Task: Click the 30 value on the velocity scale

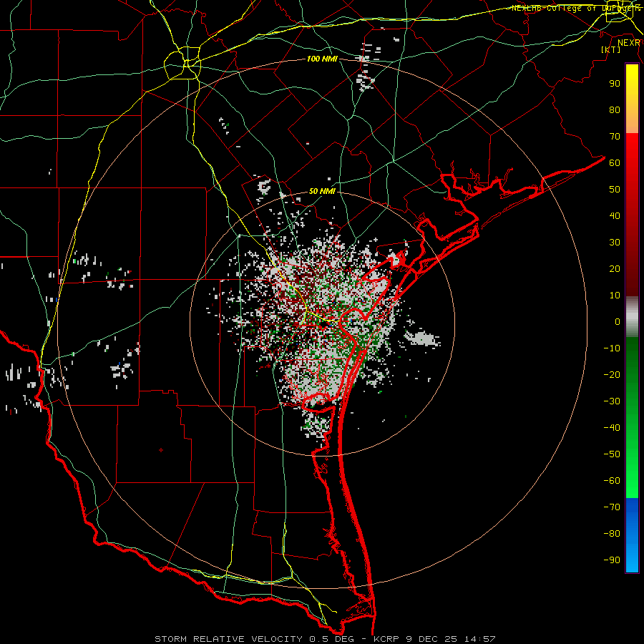Action: click(615, 243)
